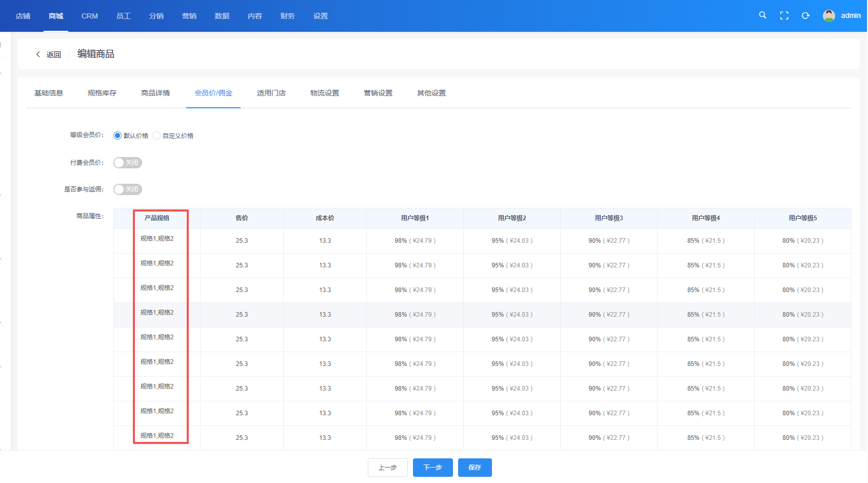The width and height of the screenshot is (868, 483).
Task: Switch to 规格库存 tab
Action: click(102, 93)
